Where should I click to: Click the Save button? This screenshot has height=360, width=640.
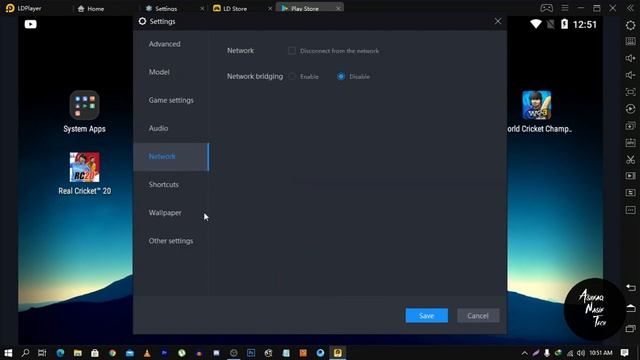click(427, 316)
